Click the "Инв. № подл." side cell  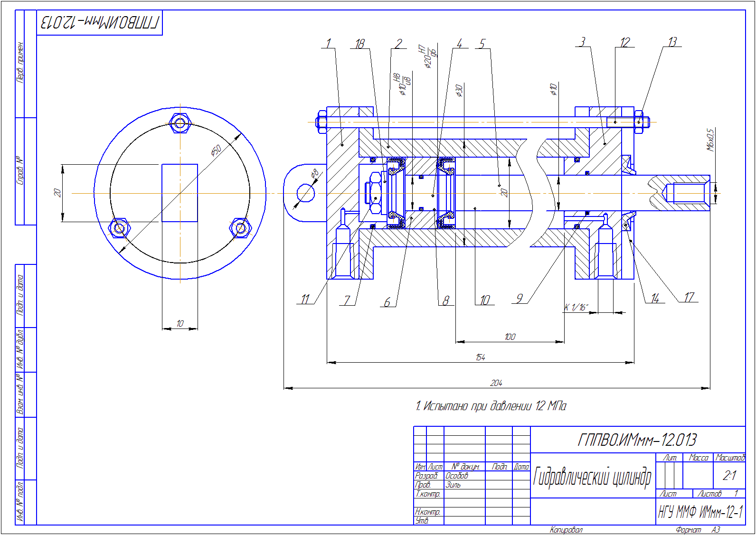coord(20,502)
